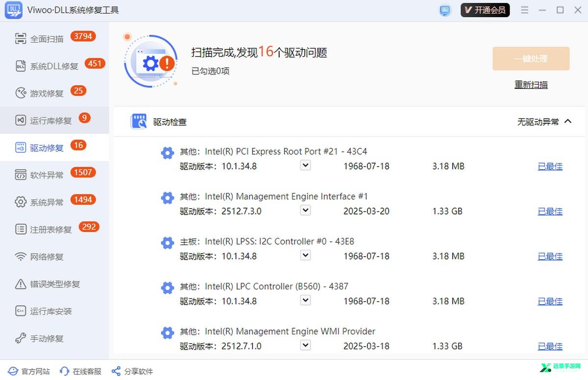Click the 运行库安装 C++ icon
The height and width of the screenshot is (380, 588).
[x=21, y=311]
